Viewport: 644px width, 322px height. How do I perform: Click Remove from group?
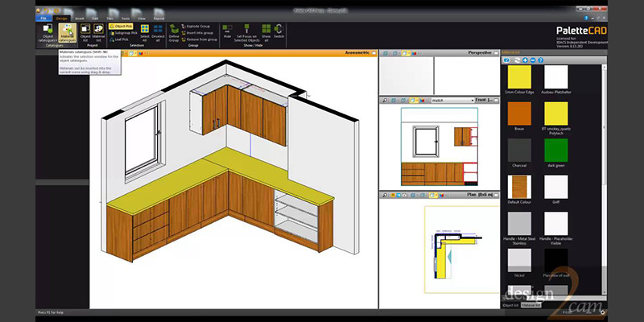tap(199, 39)
